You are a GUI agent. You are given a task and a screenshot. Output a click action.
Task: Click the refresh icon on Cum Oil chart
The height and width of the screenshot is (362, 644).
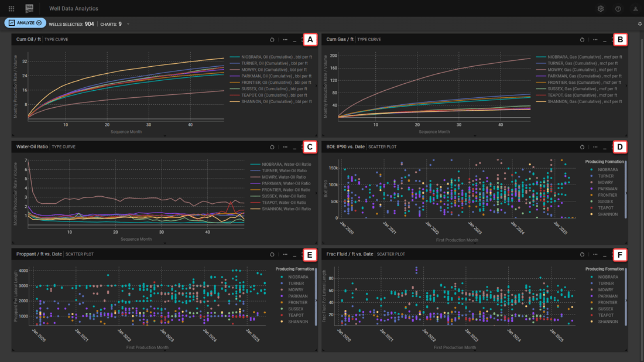272,39
